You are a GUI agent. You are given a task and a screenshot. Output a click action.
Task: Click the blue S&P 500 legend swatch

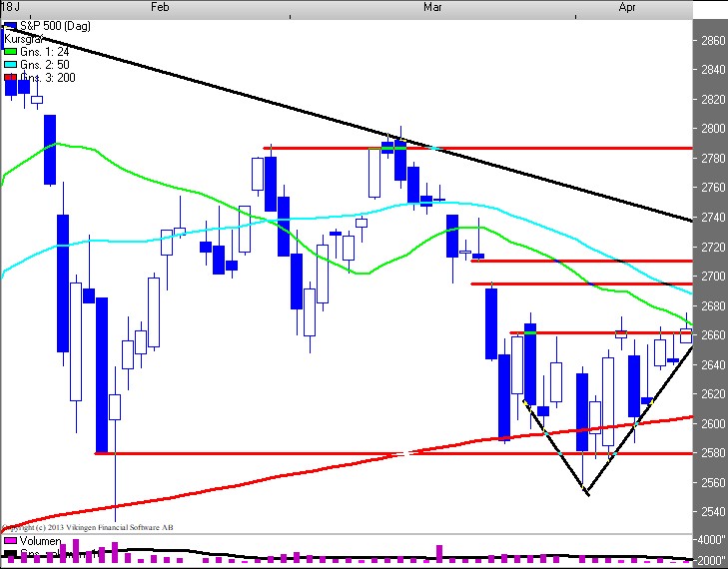coord(10,26)
